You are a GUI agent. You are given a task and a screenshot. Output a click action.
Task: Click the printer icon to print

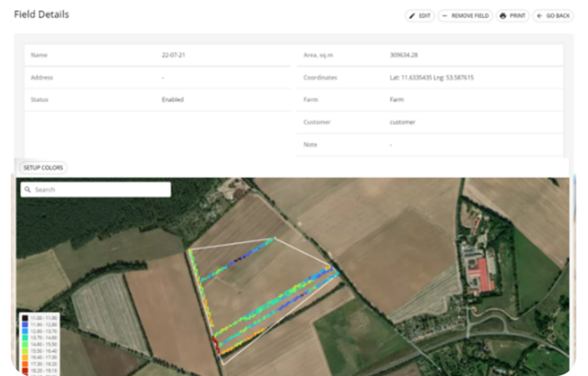[503, 16]
